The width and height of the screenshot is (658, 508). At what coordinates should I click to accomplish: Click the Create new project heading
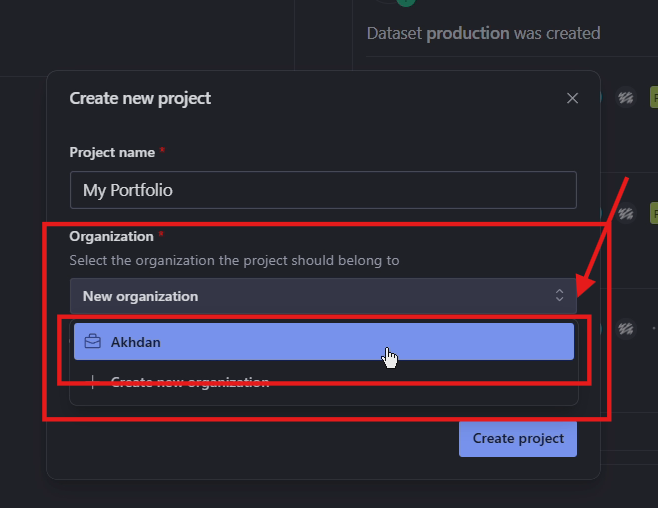140,99
